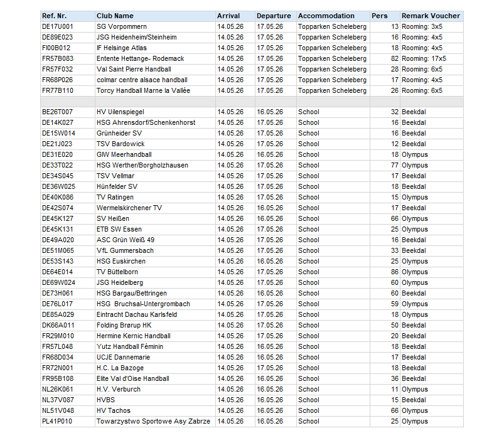Click HSG Bargau/Bettringen club cell
Screen dimensions: 504x438
point(155,293)
